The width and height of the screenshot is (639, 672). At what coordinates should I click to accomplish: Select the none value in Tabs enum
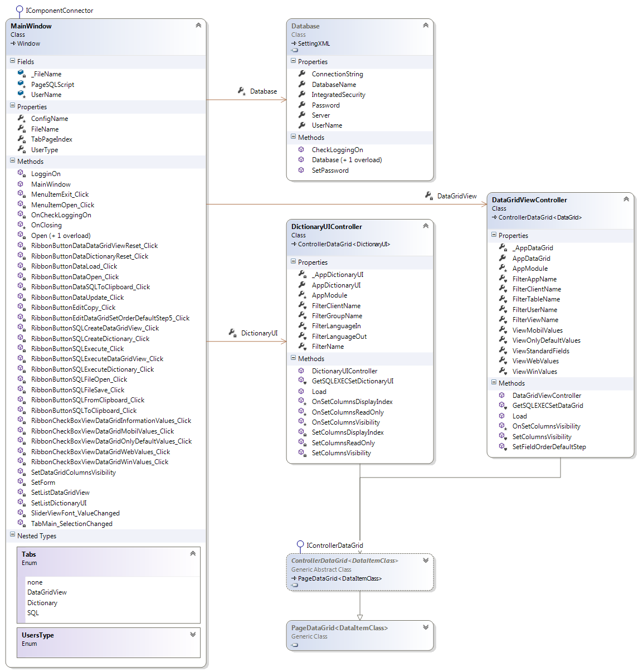click(x=35, y=582)
